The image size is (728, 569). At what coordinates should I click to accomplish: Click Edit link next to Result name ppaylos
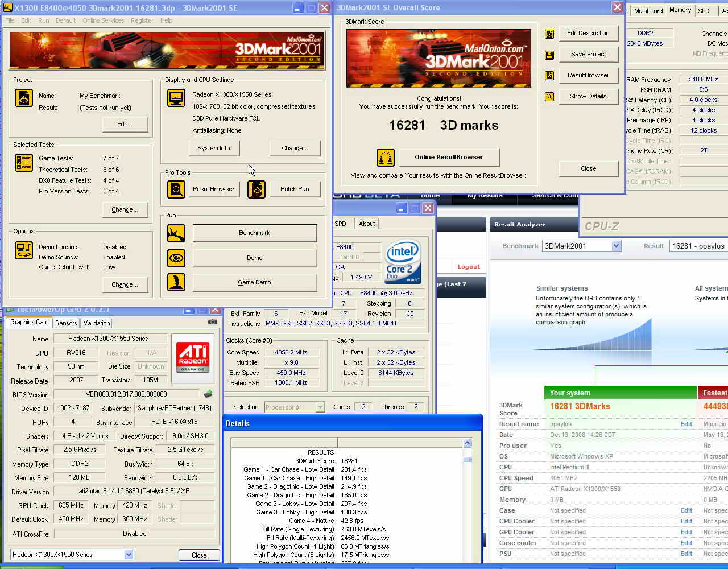click(686, 424)
